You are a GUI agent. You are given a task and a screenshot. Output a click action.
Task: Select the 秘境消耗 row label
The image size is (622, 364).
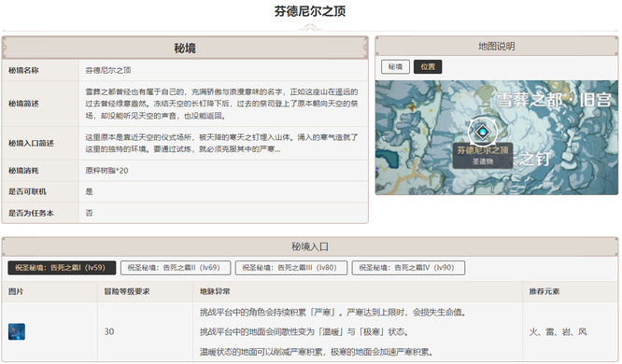tap(23, 171)
